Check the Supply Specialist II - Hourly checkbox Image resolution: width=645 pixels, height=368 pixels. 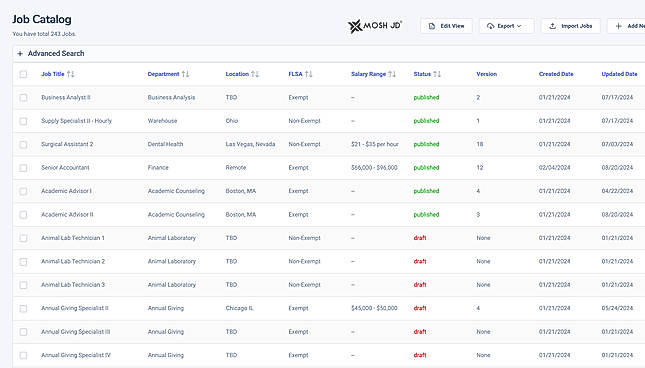click(23, 121)
